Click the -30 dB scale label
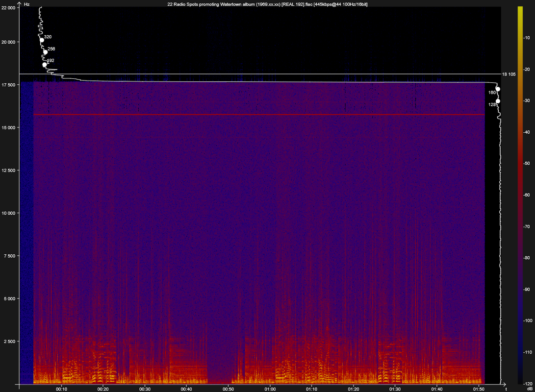This screenshot has height=392, width=535. coord(527,100)
